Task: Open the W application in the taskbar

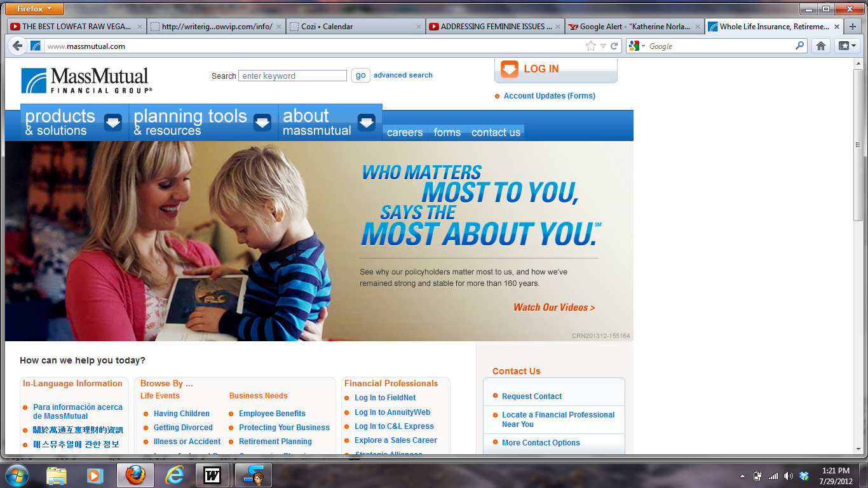Action: [212, 475]
